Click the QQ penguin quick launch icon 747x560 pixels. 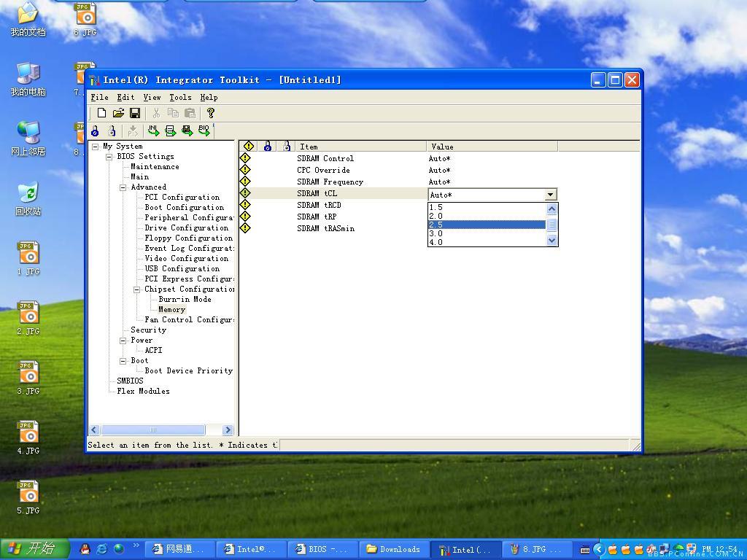(85, 549)
